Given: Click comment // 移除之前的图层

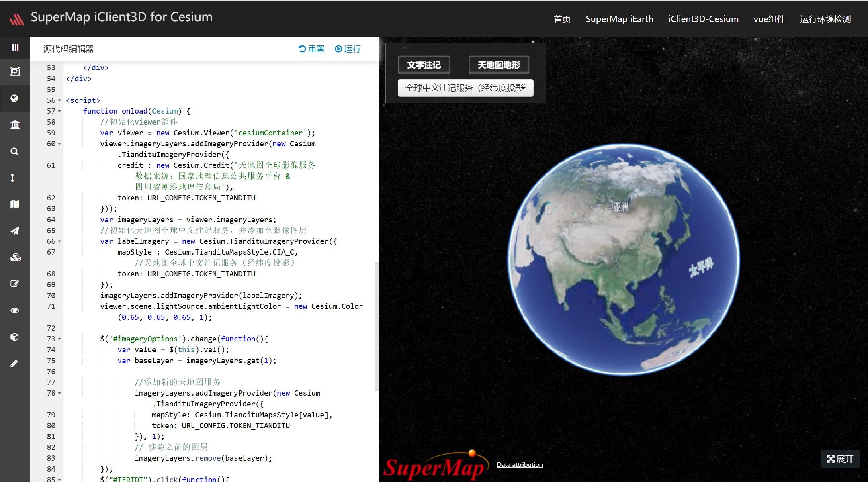Looking at the screenshot, I should (x=171, y=447).
